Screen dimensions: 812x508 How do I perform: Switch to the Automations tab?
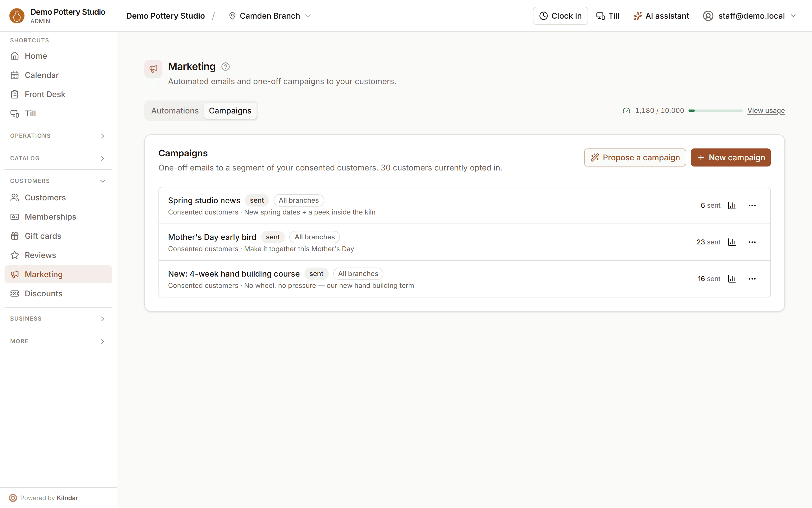175,111
